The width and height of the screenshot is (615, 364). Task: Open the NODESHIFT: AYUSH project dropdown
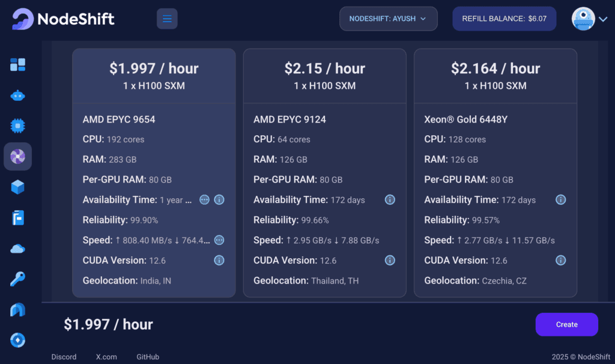coord(389,19)
